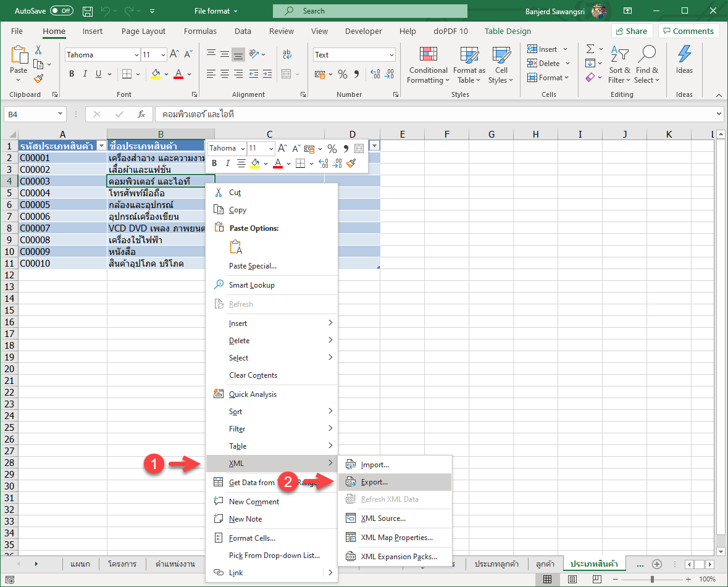Expand the Name Box dropdown
728x587 pixels.
[60, 114]
